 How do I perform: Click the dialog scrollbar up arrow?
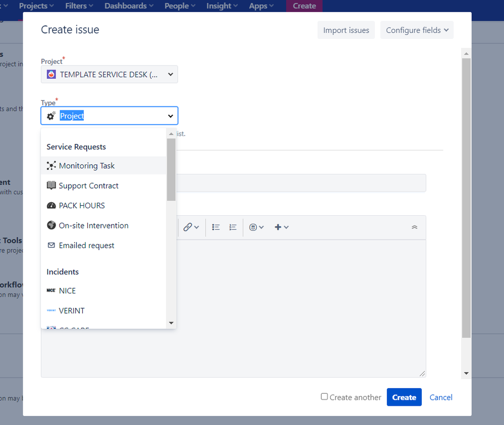tap(466, 53)
